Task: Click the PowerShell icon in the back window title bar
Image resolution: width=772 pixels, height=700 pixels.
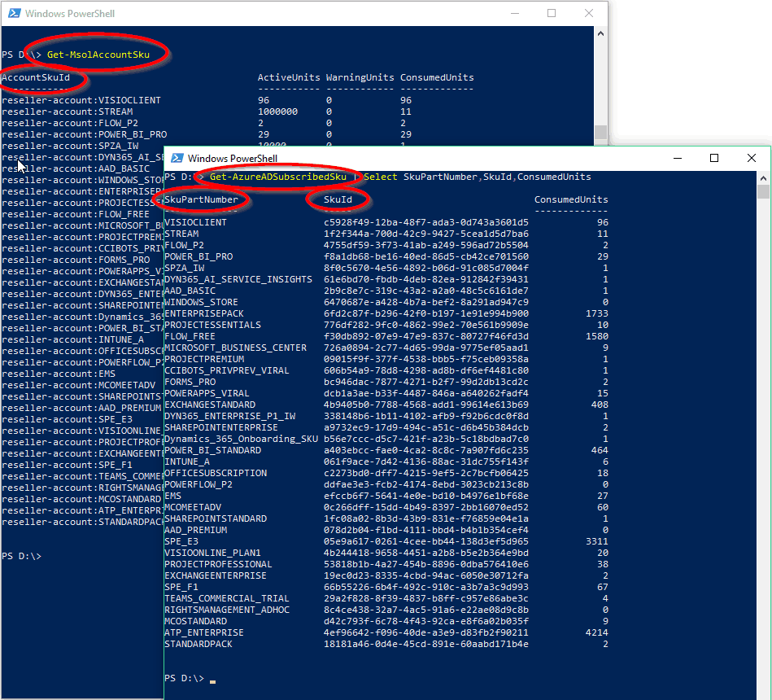Action: tap(15, 13)
